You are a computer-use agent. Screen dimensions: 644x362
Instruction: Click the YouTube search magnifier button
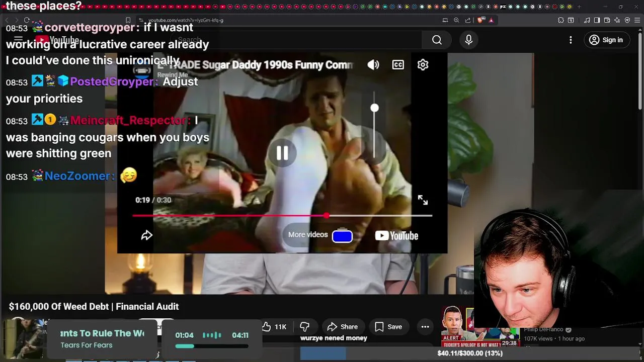click(x=437, y=40)
